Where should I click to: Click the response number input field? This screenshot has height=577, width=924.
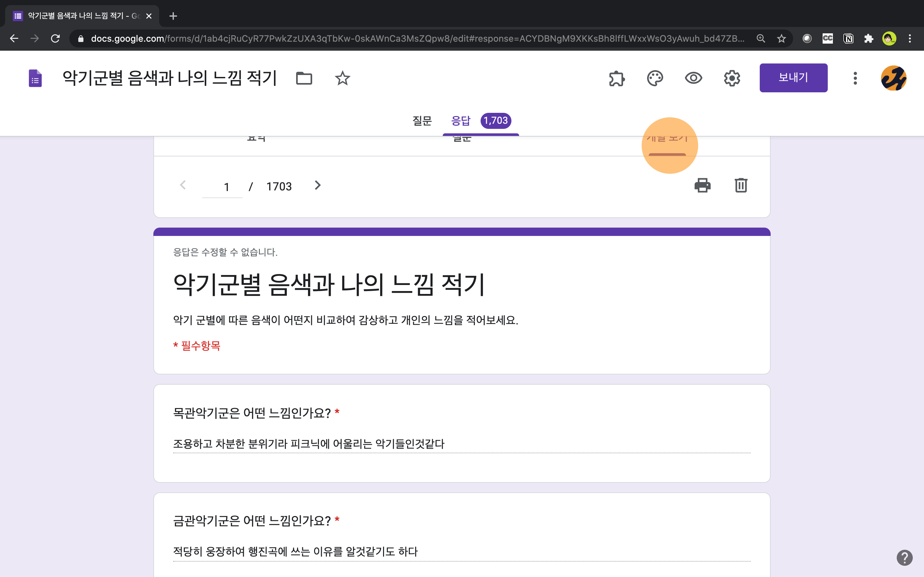223,187
